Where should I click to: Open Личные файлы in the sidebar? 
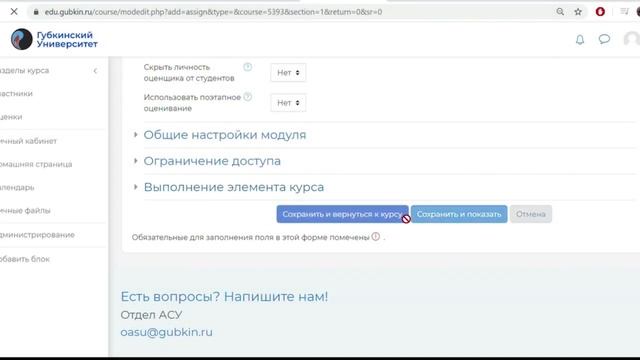coord(25,211)
